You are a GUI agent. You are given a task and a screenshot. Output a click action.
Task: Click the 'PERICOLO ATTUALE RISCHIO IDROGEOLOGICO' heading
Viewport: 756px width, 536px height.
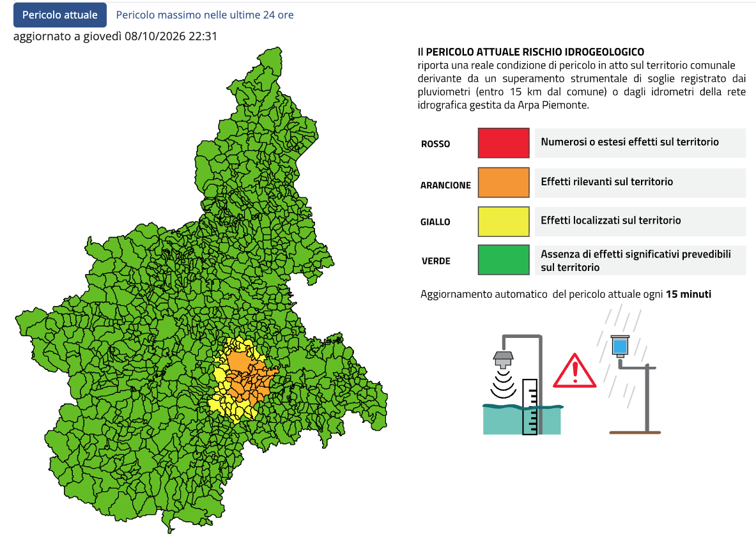535,52
